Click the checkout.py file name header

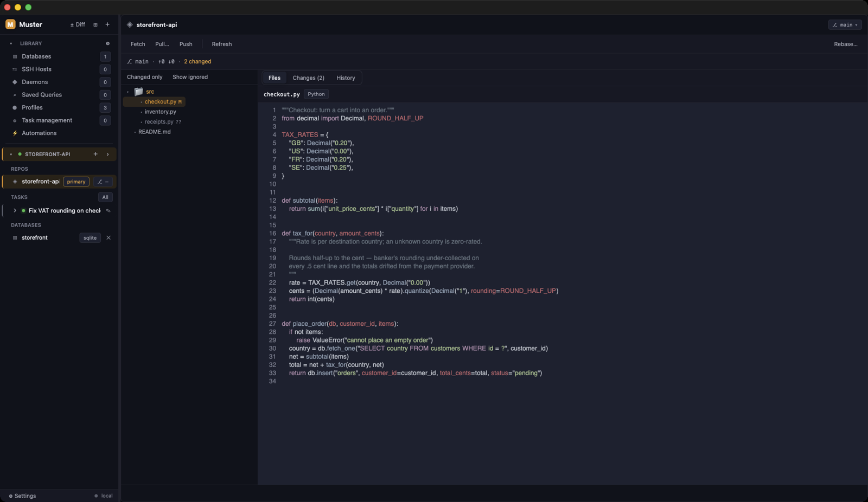[x=282, y=94]
